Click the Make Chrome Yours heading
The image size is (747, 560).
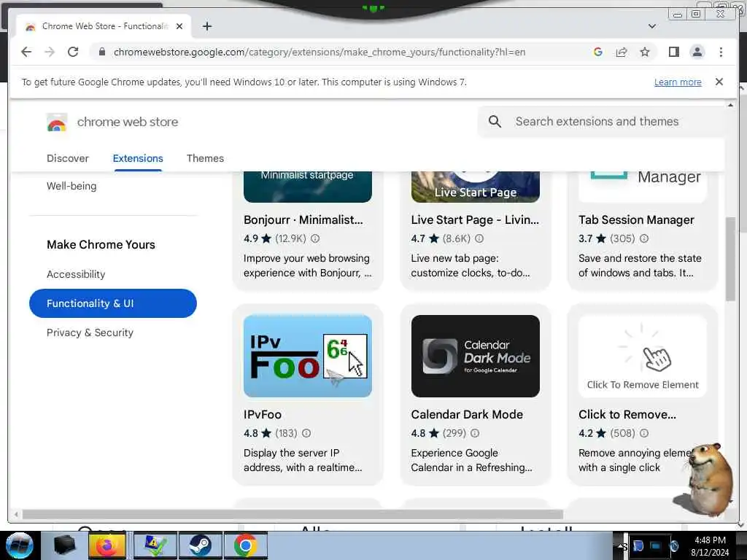pyautogui.click(x=101, y=244)
